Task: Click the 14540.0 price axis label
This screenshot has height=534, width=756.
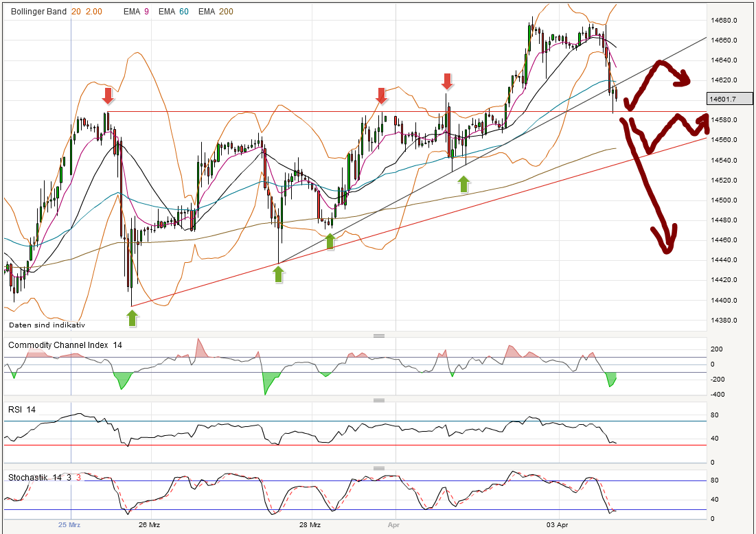Action: pos(724,160)
